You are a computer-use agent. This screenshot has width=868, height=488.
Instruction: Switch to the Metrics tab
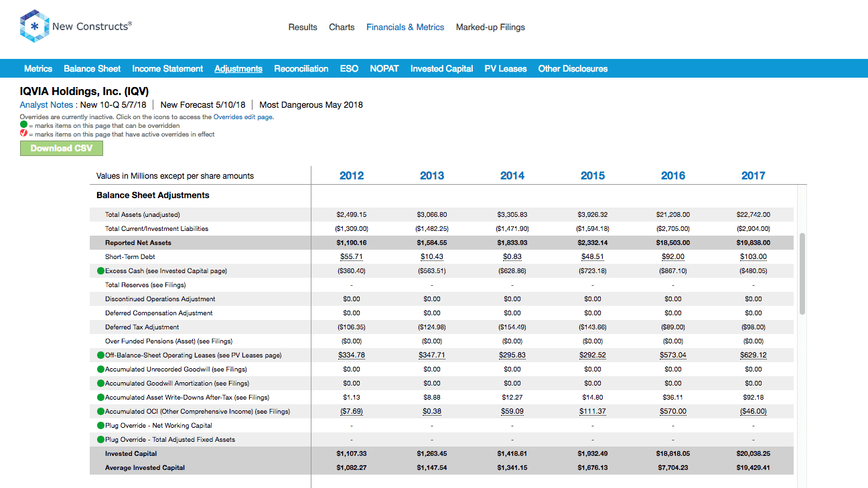click(38, 69)
